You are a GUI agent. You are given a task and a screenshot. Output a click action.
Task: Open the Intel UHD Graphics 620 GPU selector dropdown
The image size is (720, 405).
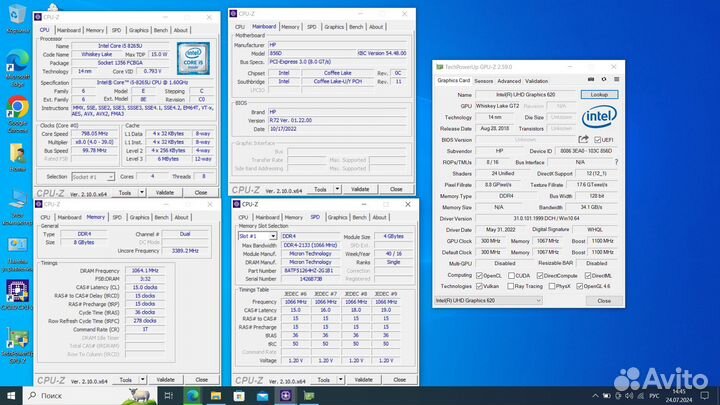click(x=488, y=301)
